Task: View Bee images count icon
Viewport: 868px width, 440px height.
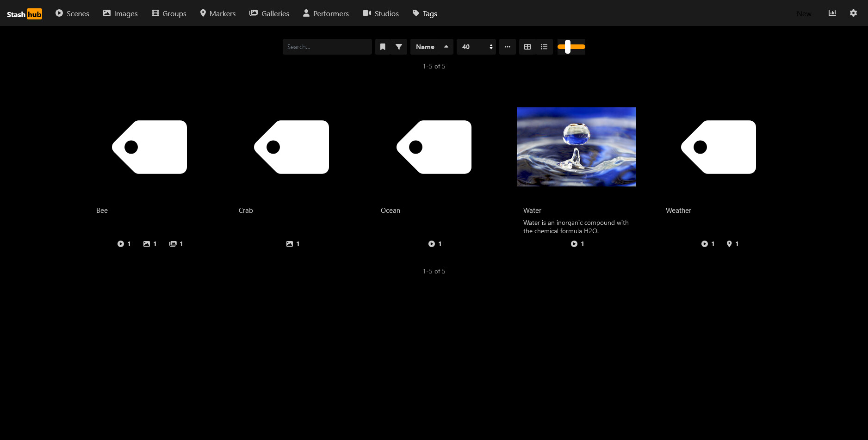Action: click(x=150, y=244)
